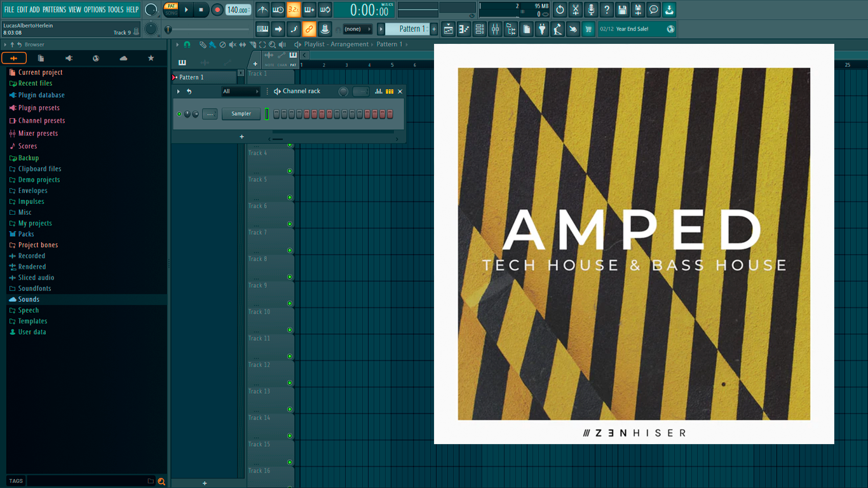Viewport: 868px width, 488px height.
Task: Open the ADD menu
Action: 34,10
